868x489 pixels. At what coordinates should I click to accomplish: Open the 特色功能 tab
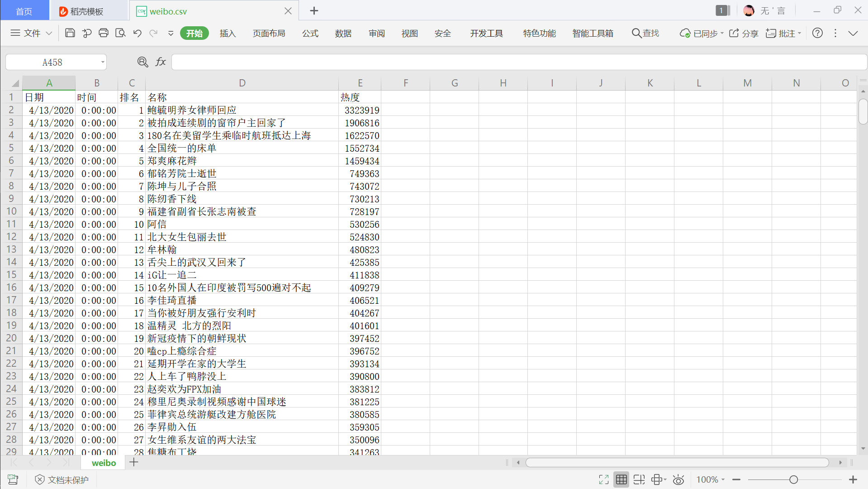click(x=539, y=33)
